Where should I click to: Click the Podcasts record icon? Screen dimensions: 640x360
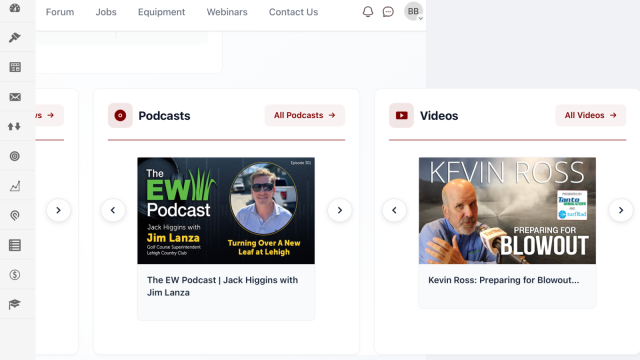click(120, 116)
